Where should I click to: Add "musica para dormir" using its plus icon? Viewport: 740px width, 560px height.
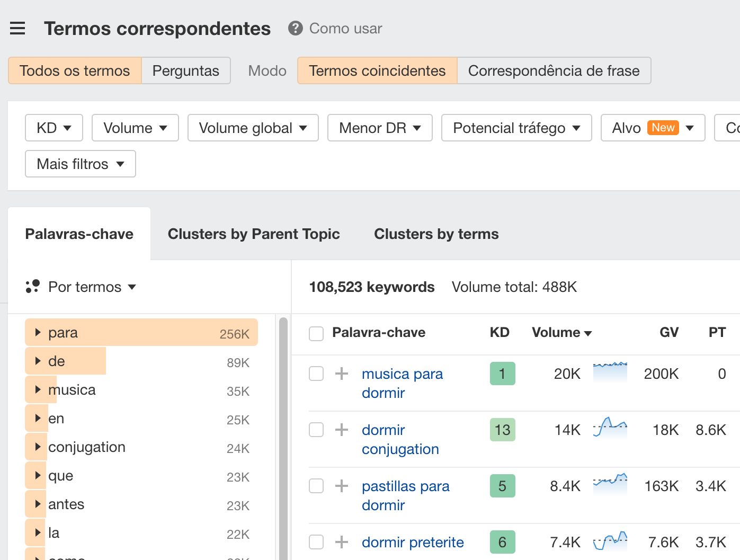(x=342, y=374)
